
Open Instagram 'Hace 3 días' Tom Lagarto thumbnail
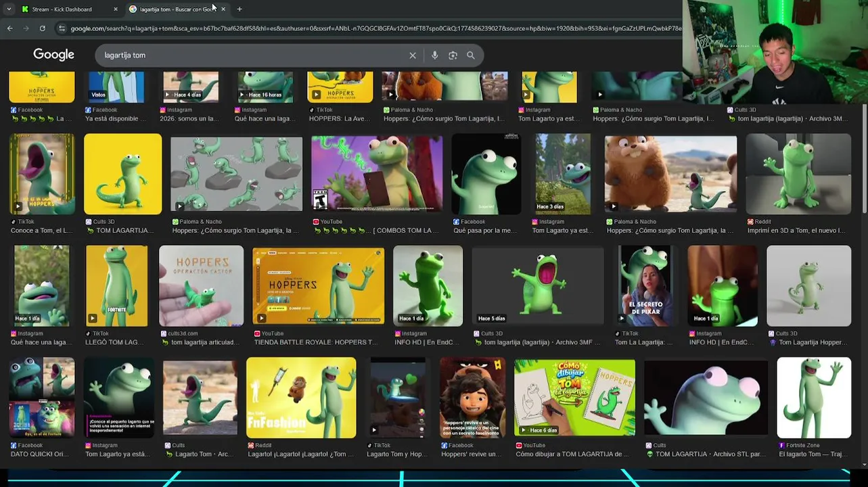(563, 174)
